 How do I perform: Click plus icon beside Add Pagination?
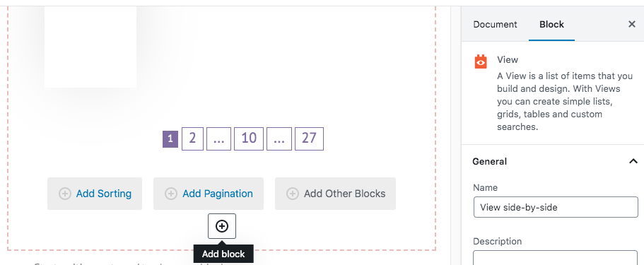coord(171,194)
